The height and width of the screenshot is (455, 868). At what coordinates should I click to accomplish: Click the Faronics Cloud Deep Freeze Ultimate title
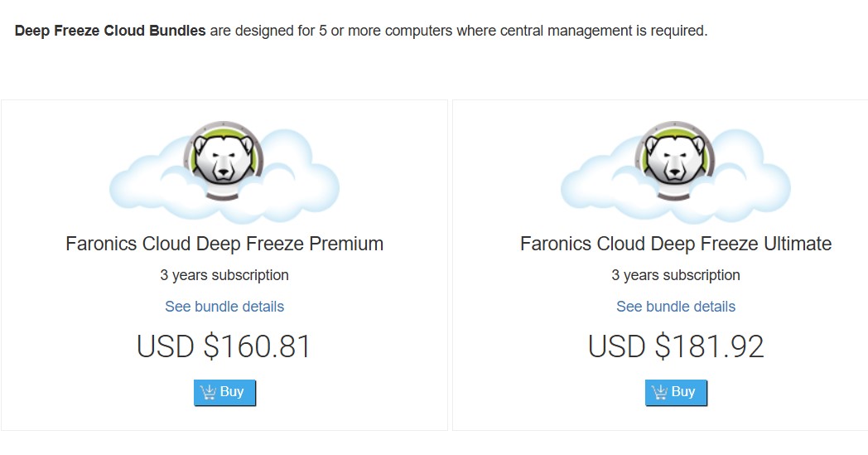coord(676,244)
